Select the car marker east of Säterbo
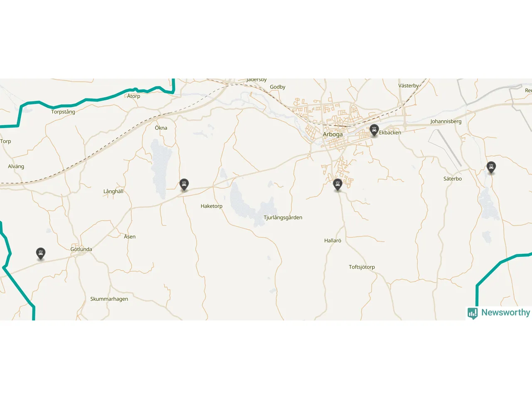This screenshot has width=532, height=399. point(491,167)
